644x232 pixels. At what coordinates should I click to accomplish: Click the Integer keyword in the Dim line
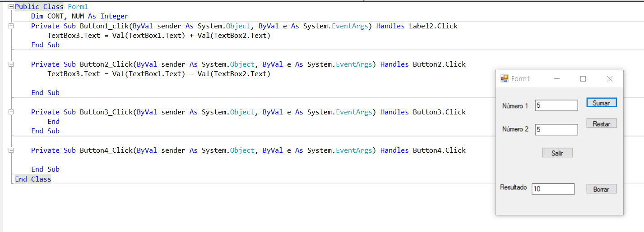click(x=114, y=16)
